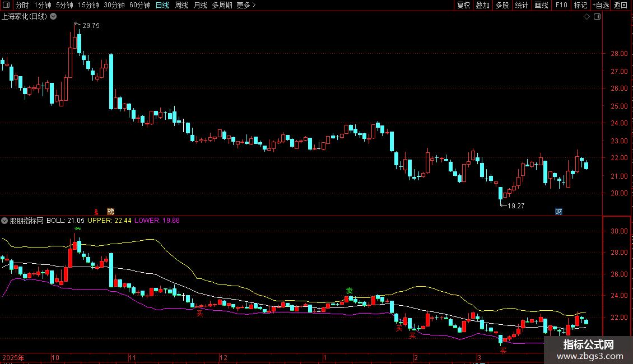Screen dimensions: 633x364
Task: Click the 2025年 date axis label
Action: point(13,357)
